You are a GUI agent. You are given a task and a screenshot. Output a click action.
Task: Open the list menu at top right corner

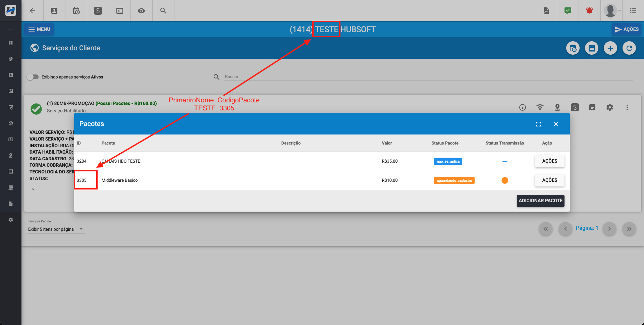(x=633, y=10)
